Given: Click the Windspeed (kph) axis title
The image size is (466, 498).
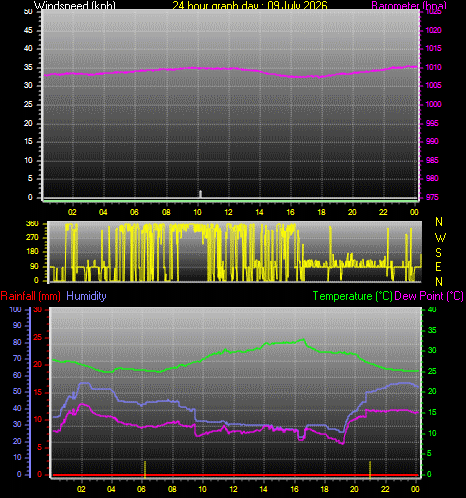Looking at the screenshot, I should coord(75,5).
